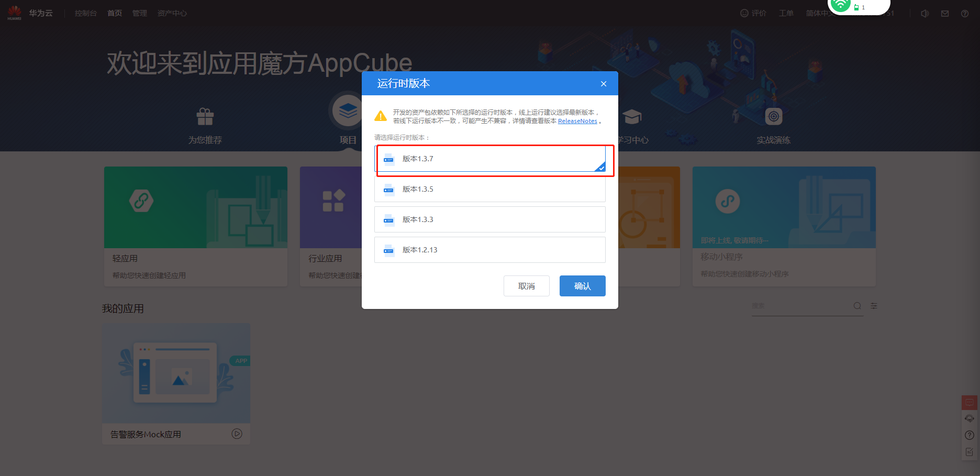Open the 行业应用 card
Image resolution: width=980 pixels, height=476 pixels.
(x=331, y=226)
